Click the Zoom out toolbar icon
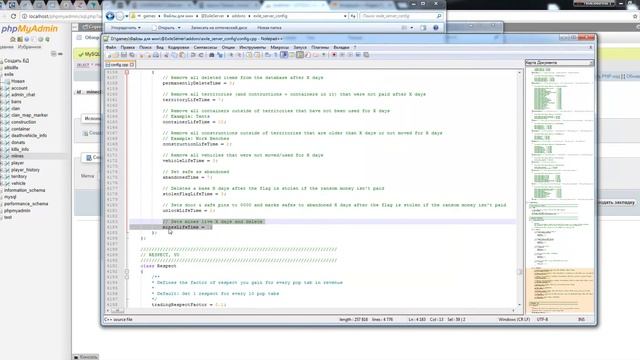The height and width of the screenshot is (360, 640). click(x=239, y=55)
